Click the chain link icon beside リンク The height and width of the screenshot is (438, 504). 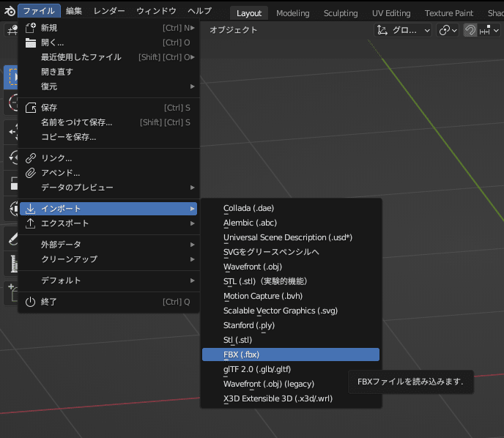point(31,158)
